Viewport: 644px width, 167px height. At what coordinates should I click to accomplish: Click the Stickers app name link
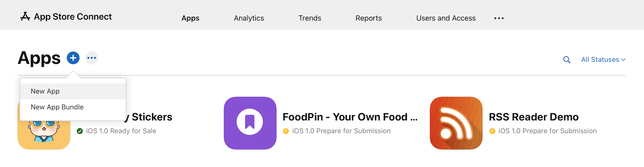pyautogui.click(x=152, y=117)
